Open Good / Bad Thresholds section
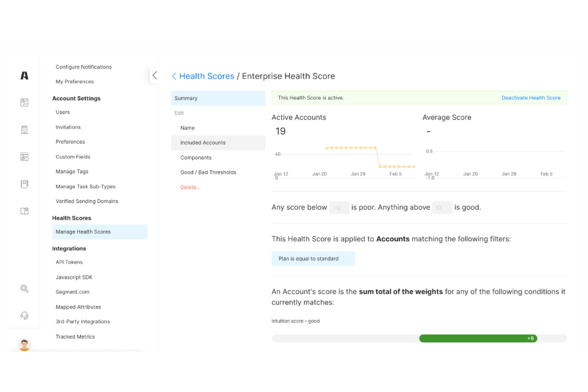 coord(208,172)
